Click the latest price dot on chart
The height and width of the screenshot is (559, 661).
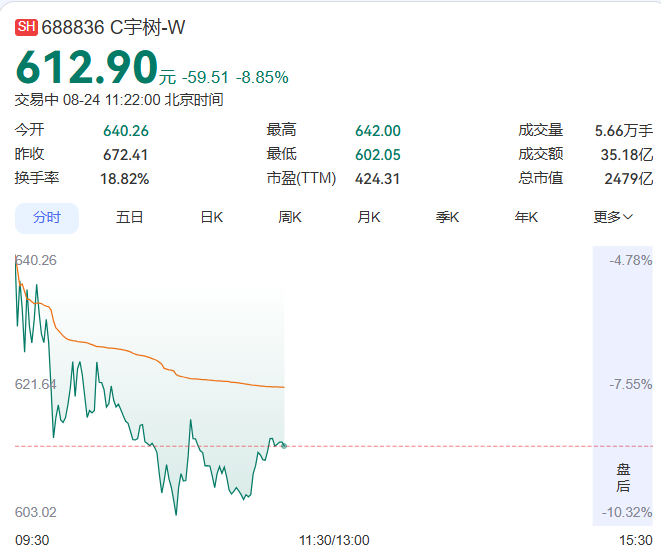(x=284, y=446)
